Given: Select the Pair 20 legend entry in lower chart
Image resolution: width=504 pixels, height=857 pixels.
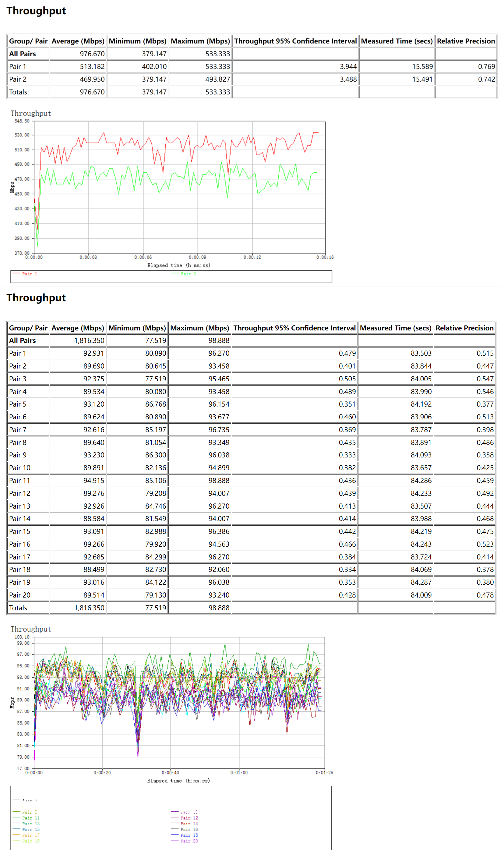Looking at the screenshot, I should tap(189, 841).
